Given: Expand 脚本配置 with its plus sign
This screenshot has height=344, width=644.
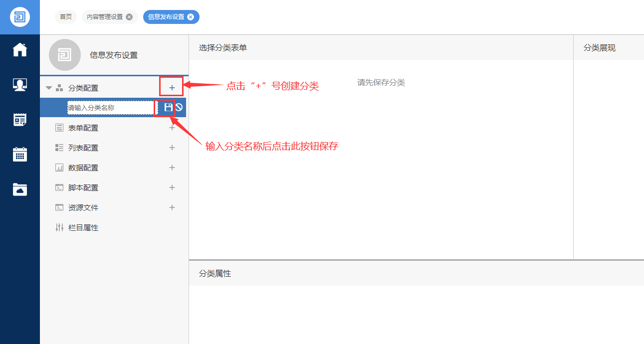Looking at the screenshot, I should [x=172, y=187].
